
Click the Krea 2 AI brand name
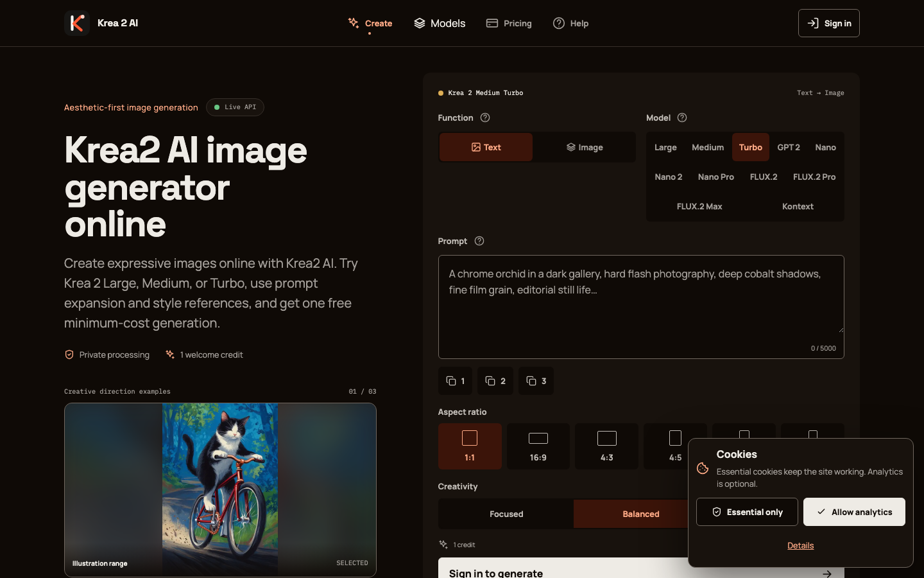[118, 23]
